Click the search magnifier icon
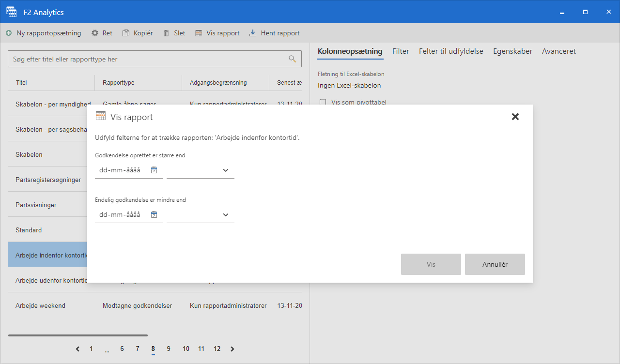This screenshot has height=364, width=620. pos(292,59)
